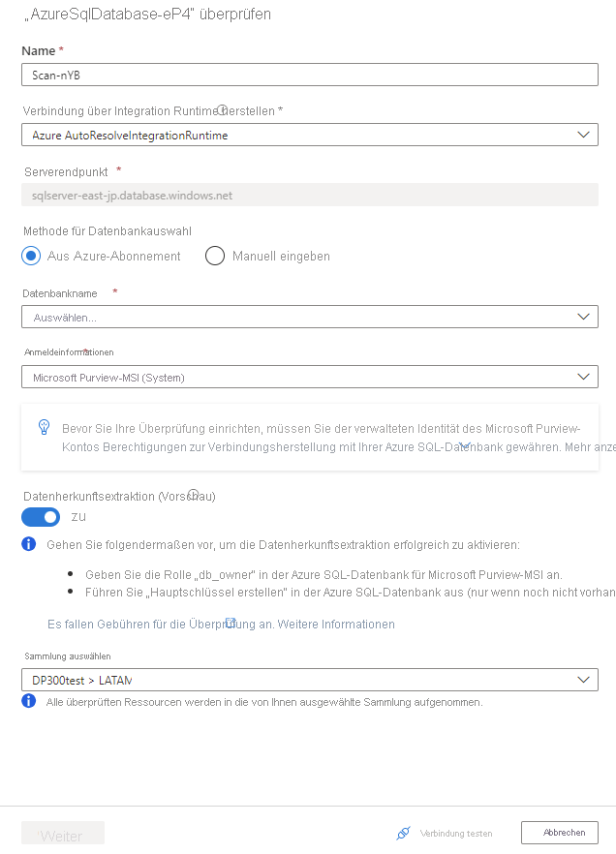Select 'Aus Azure-Abonnement' radio option
Screen dimensions: 616x854
31,256
